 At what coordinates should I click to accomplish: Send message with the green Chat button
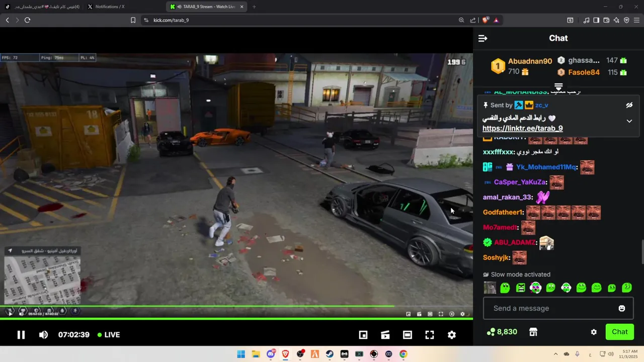[x=619, y=332]
